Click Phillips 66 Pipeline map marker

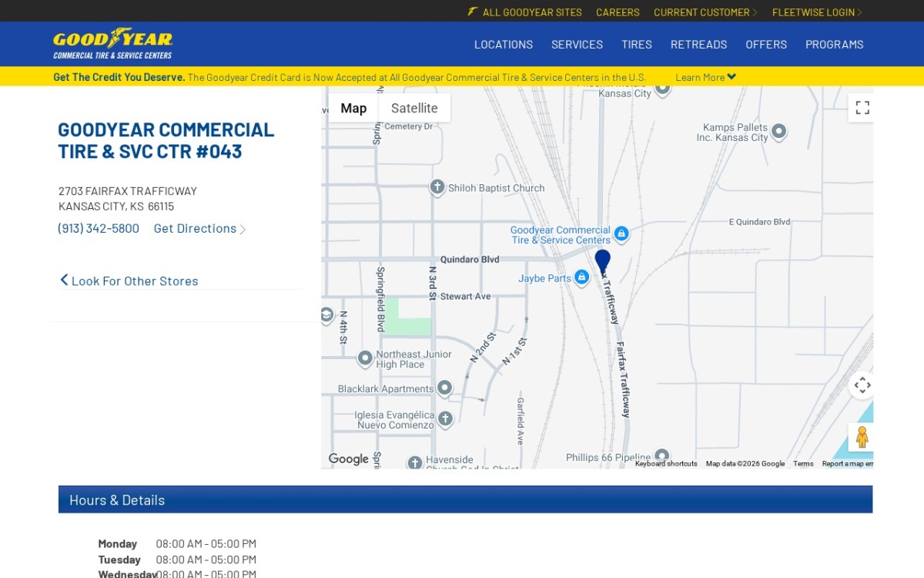661,456
